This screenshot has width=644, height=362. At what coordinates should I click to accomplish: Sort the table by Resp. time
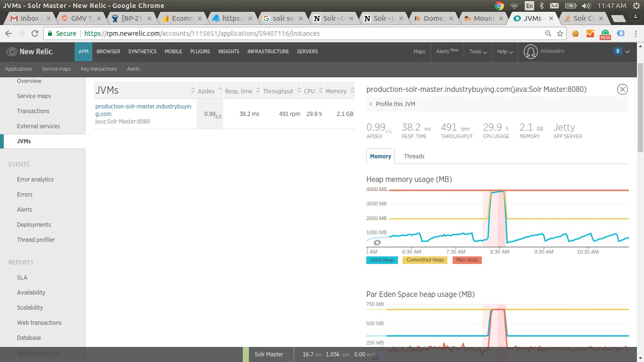point(242,91)
